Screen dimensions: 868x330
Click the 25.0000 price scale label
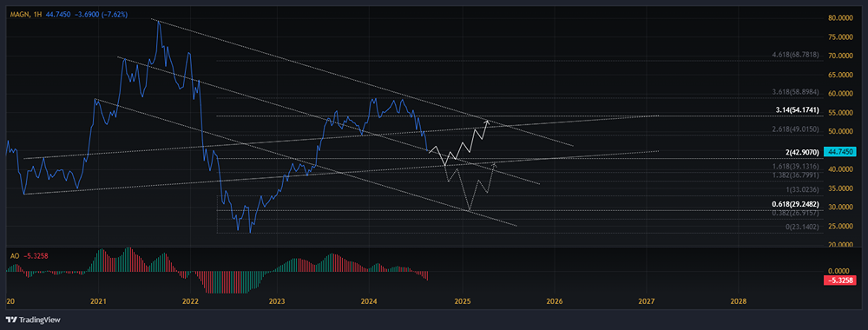point(840,227)
